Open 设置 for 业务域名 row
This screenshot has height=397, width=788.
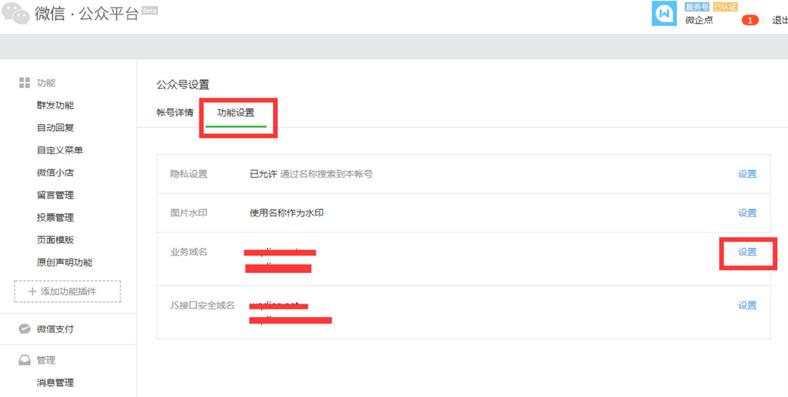coord(747,252)
